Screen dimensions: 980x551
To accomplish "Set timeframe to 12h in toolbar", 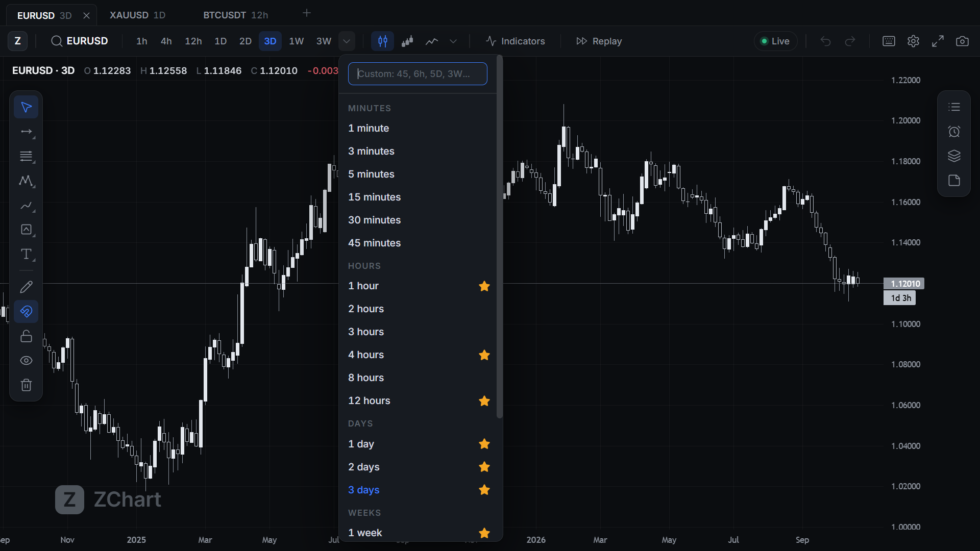I will click(193, 41).
